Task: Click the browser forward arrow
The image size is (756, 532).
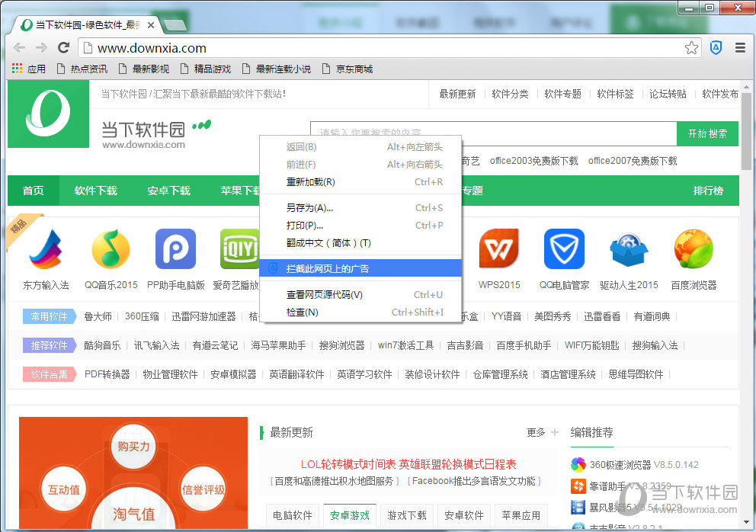Action: [41, 48]
